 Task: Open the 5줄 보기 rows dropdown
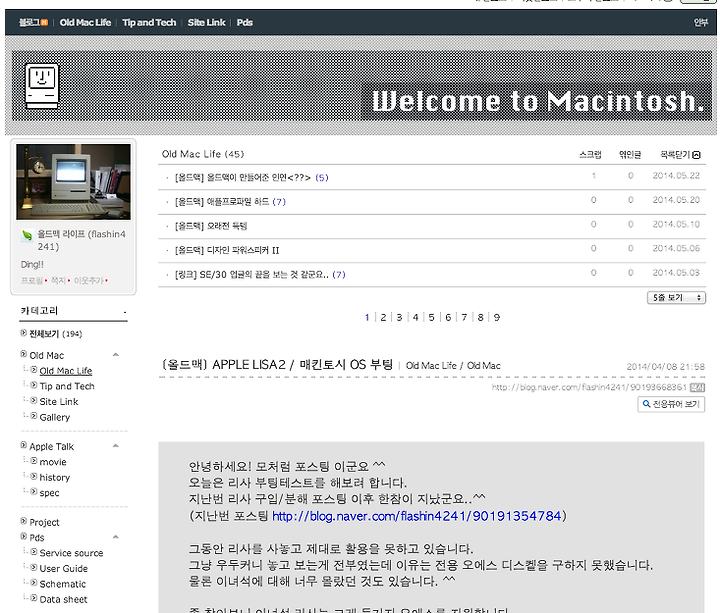click(676, 298)
